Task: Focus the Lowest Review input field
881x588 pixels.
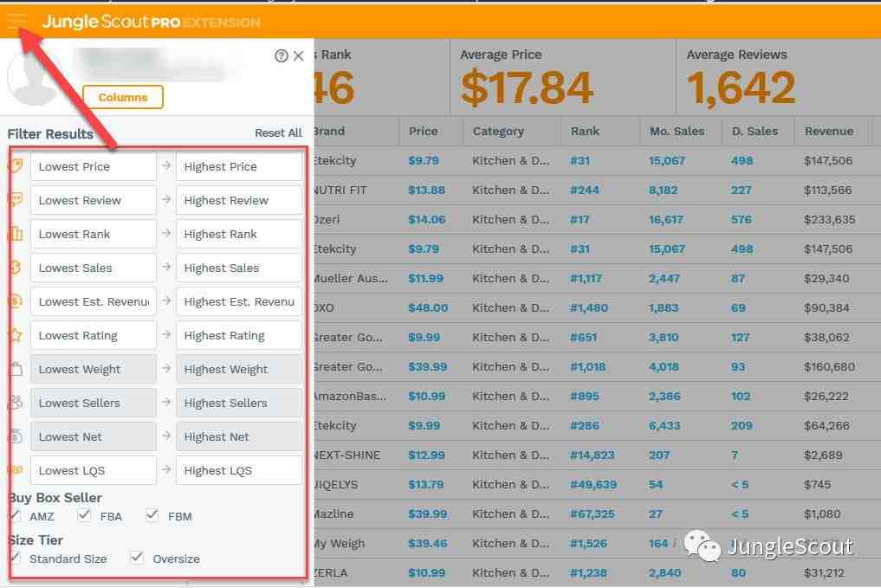Action: click(x=94, y=200)
